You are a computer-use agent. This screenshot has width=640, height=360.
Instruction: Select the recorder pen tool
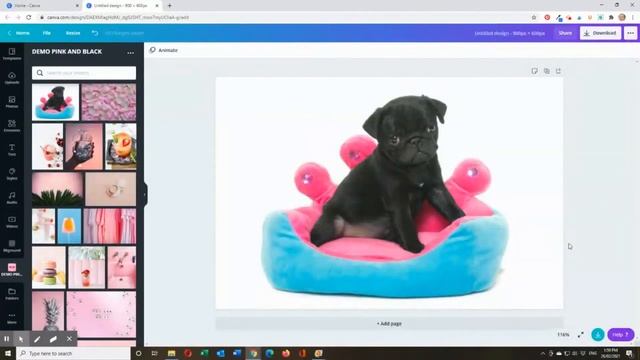click(x=37, y=339)
